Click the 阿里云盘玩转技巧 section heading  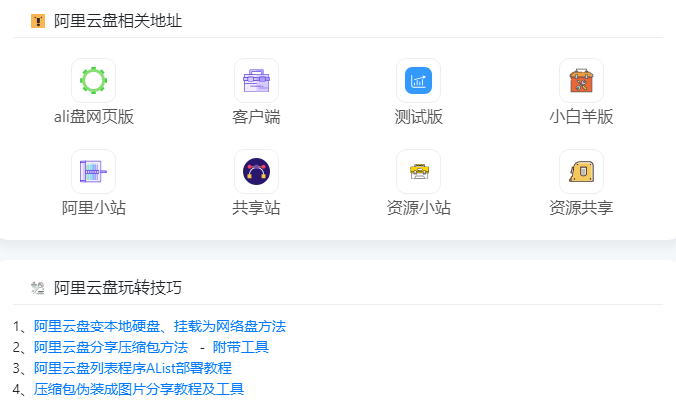pos(118,288)
